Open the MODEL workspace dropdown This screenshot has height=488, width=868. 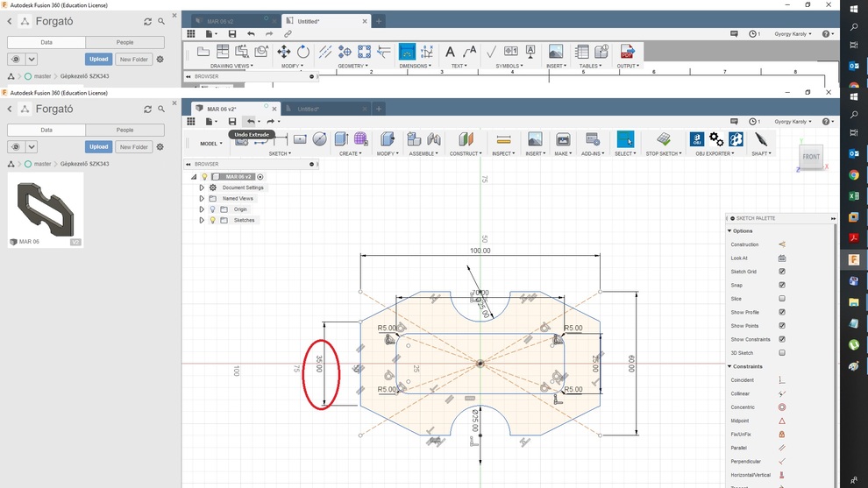coord(211,144)
